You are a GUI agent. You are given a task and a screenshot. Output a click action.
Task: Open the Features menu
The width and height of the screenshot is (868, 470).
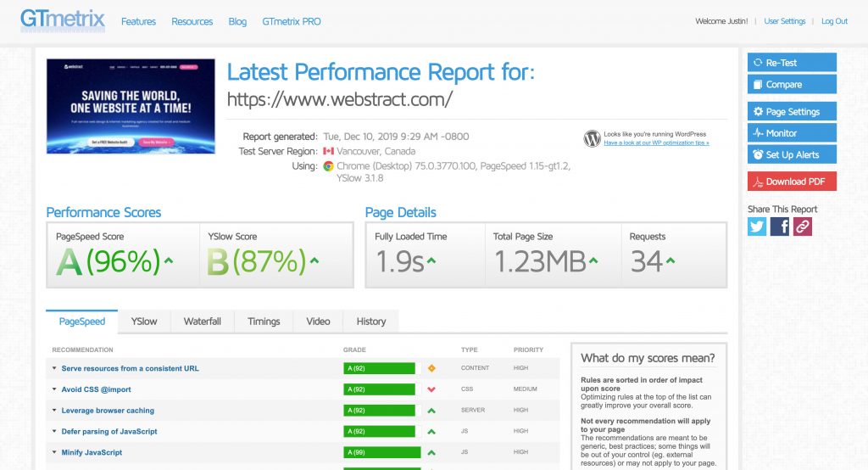coord(138,21)
